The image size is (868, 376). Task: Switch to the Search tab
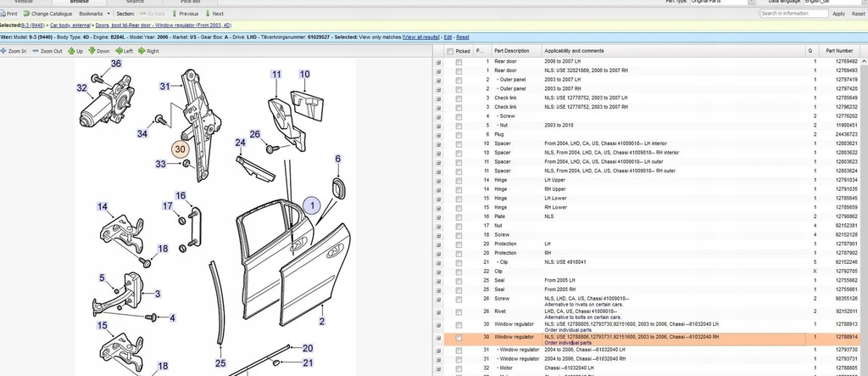[x=134, y=2]
